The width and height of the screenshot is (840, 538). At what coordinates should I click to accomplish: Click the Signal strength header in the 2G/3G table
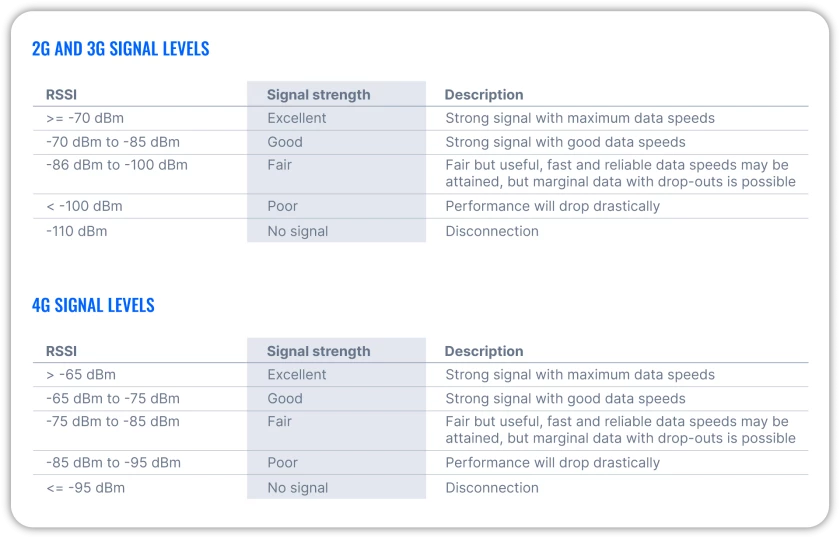(318, 95)
